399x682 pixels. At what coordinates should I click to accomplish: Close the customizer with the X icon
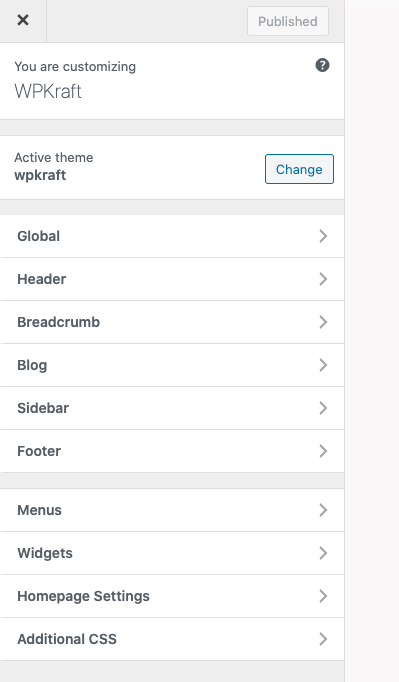click(x=23, y=20)
